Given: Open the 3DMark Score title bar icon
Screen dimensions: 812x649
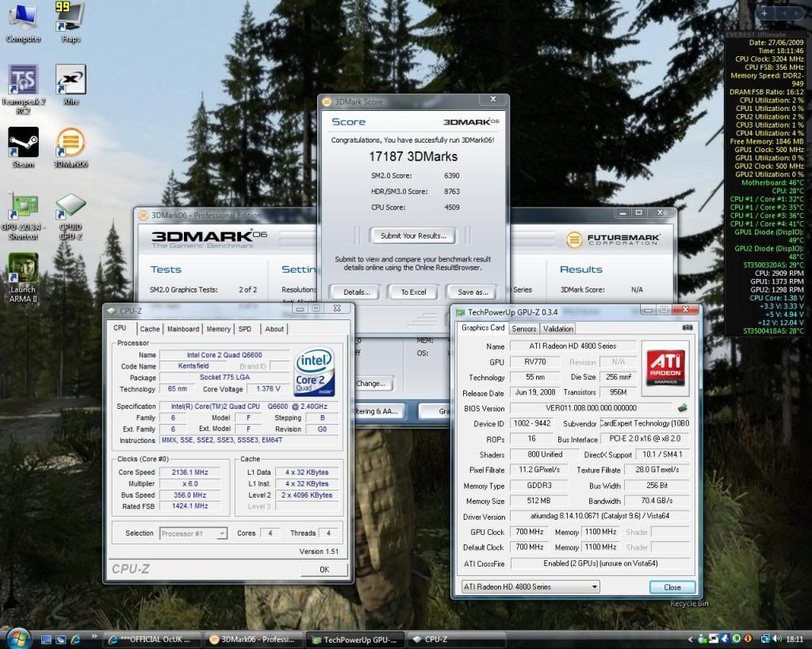Looking at the screenshot, I should tap(326, 102).
